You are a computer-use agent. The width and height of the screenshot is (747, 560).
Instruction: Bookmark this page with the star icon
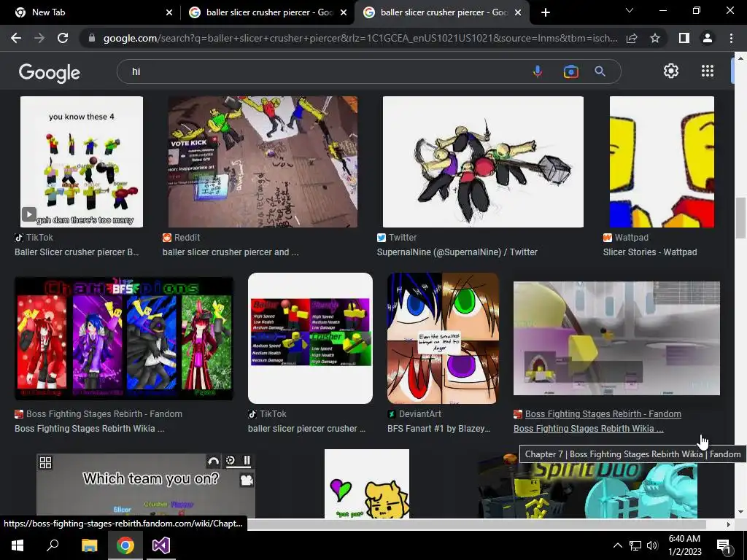point(655,38)
